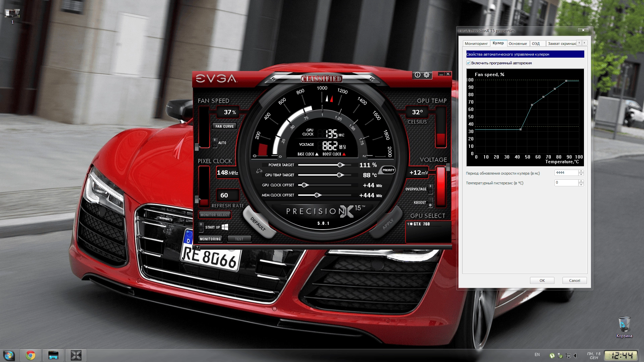
Task: Decrease temperature hysteresis spinner
Action: tap(581, 184)
